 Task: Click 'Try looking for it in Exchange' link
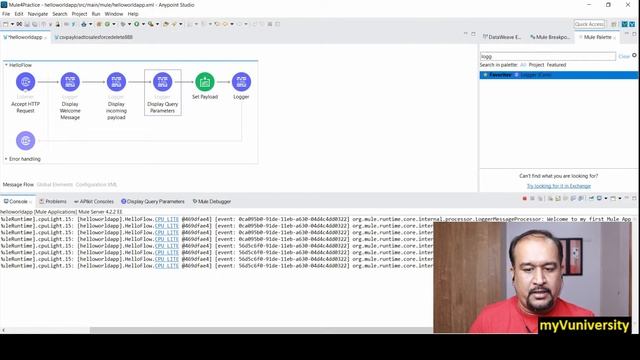559,186
